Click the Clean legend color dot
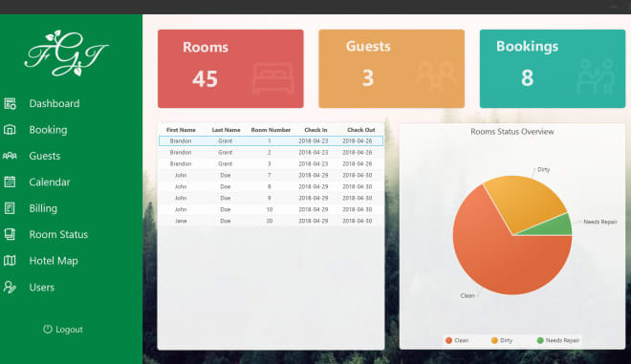 point(448,340)
